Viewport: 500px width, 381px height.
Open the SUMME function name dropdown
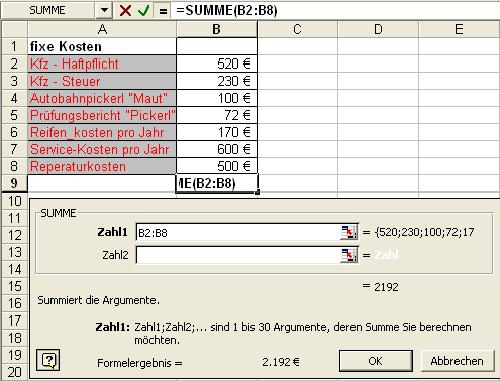[x=104, y=10]
